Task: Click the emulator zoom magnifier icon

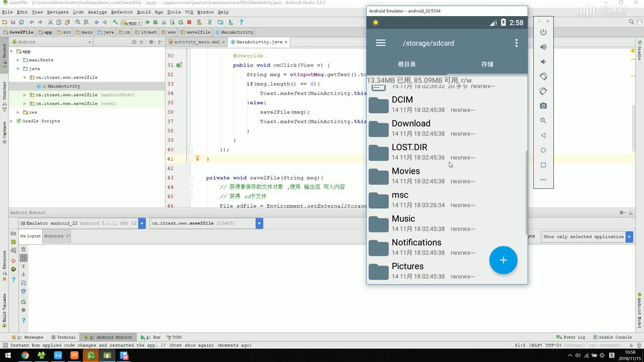Action: (x=543, y=121)
